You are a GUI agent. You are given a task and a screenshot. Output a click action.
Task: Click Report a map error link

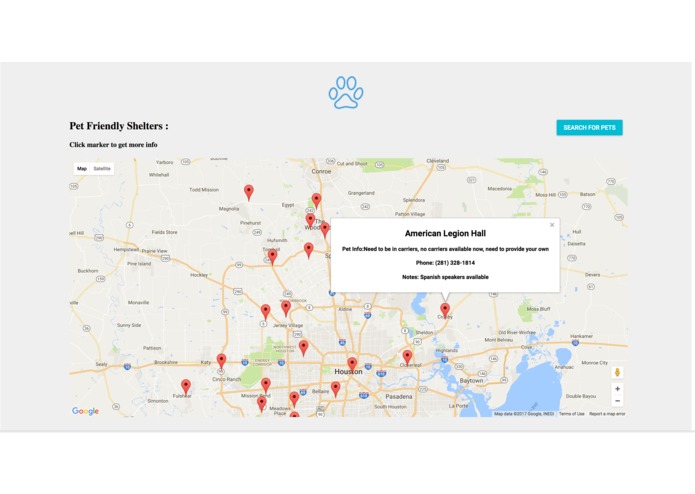pos(607,414)
